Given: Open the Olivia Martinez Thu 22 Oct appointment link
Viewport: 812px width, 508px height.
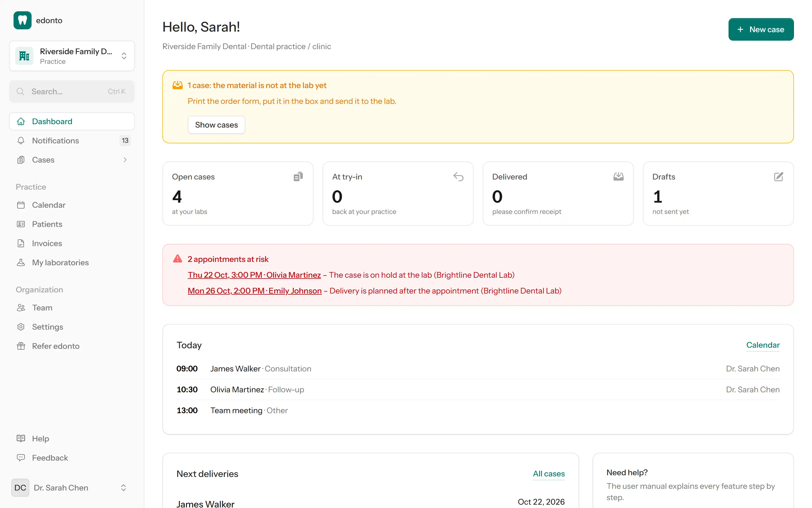Looking at the screenshot, I should [x=254, y=275].
